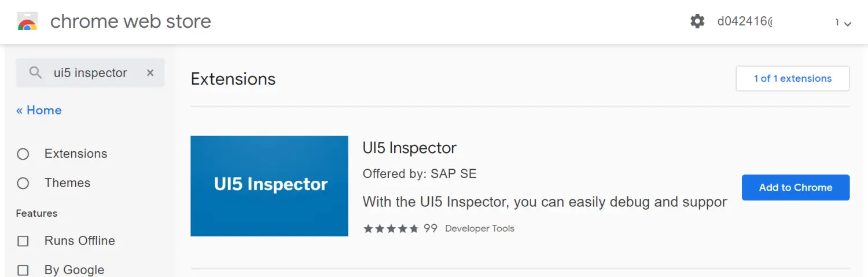Tick the By Google checkbox

[23, 270]
